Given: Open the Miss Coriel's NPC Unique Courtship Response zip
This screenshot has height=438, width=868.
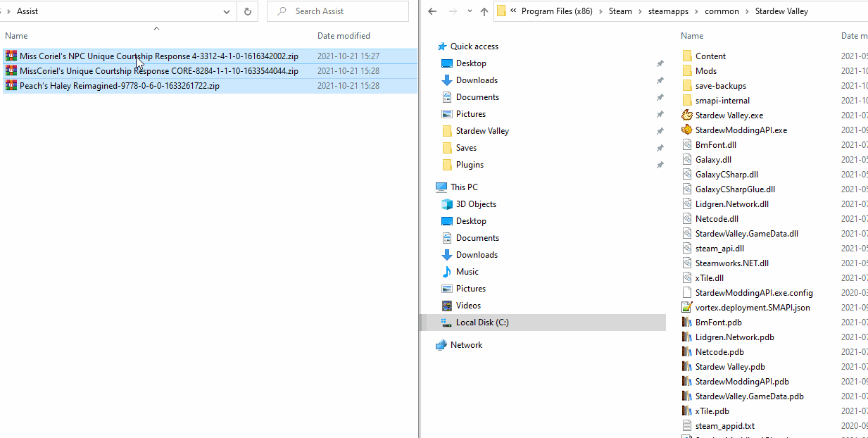Looking at the screenshot, I should [x=210, y=56].
